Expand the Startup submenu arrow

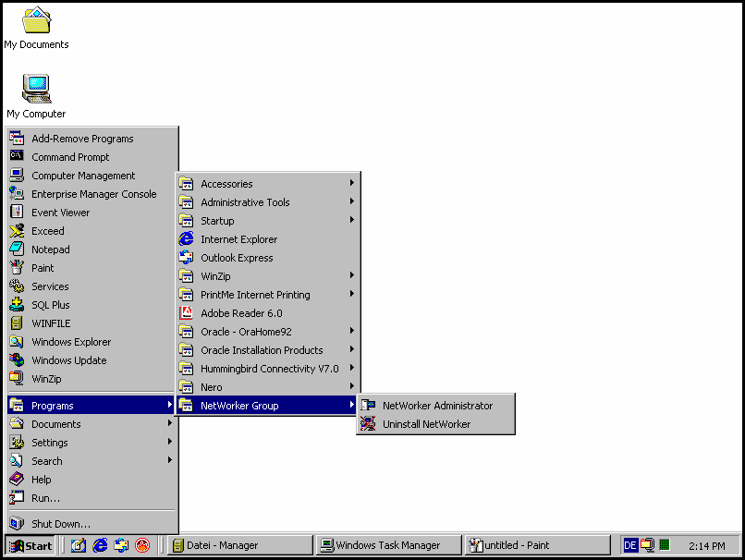[352, 220]
